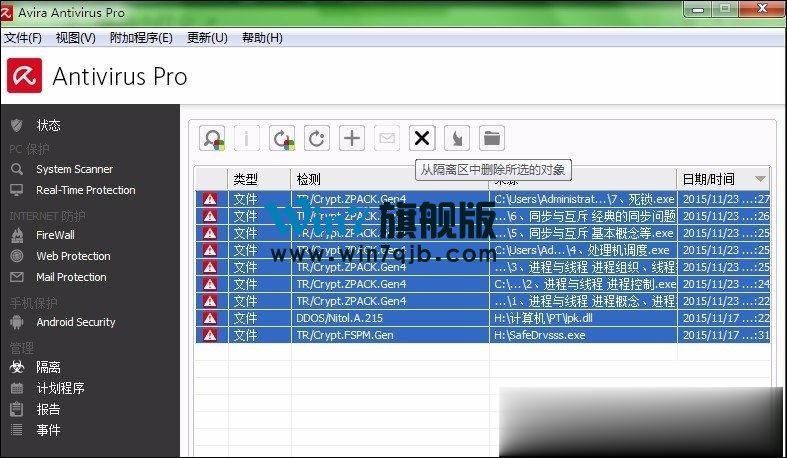Image resolution: width=787 pixels, height=458 pixels.
Task: Click warning icon of the DDOS/Nitol.A.215 row
Action: pos(210,318)
